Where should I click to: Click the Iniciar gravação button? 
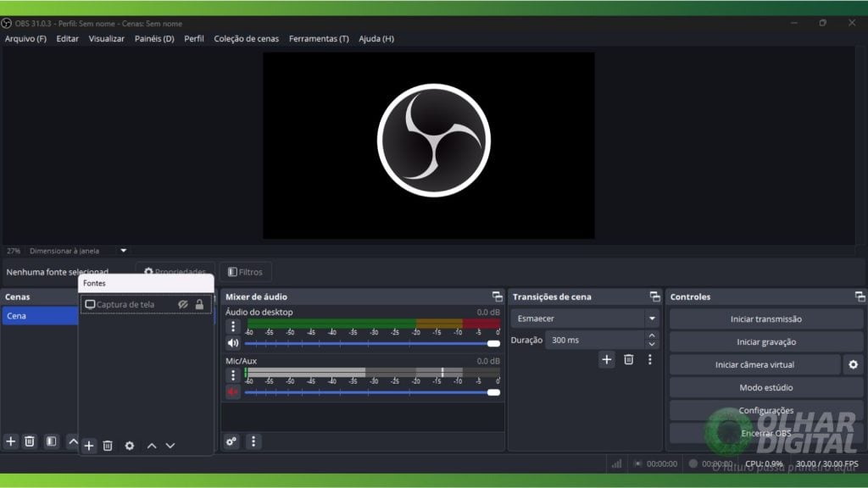(x=765, y=342)
